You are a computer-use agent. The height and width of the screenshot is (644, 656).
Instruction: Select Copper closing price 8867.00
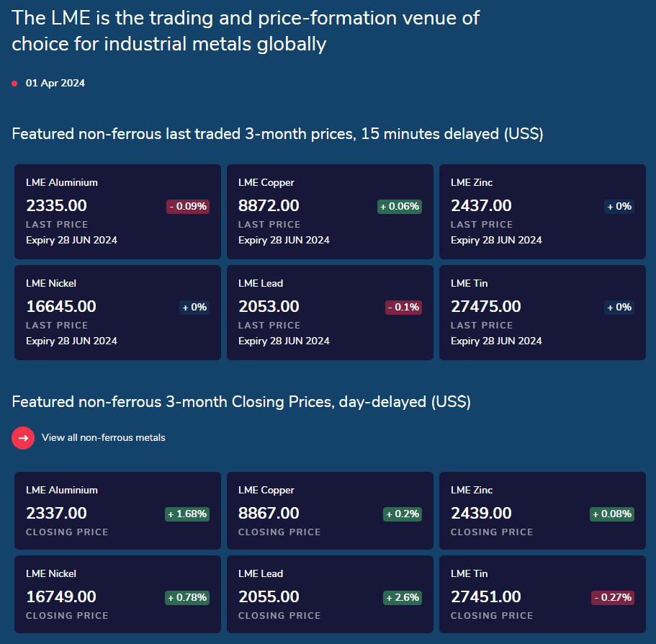pos(269,513)
